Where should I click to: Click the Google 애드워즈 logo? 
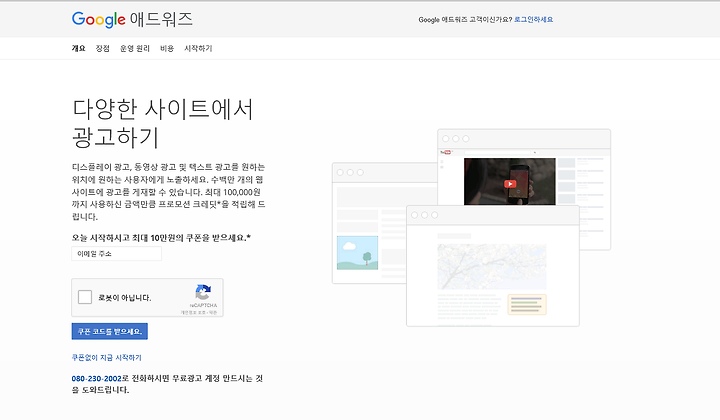point(132,19)
